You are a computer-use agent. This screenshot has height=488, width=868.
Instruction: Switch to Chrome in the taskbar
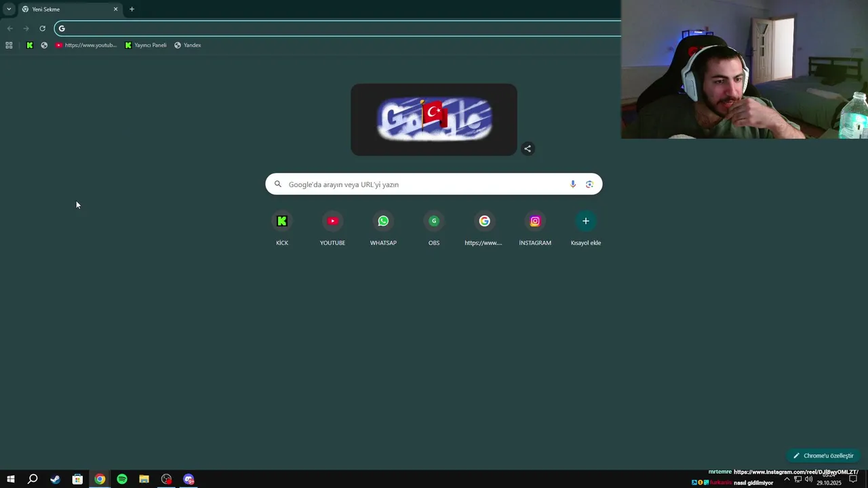100,479
